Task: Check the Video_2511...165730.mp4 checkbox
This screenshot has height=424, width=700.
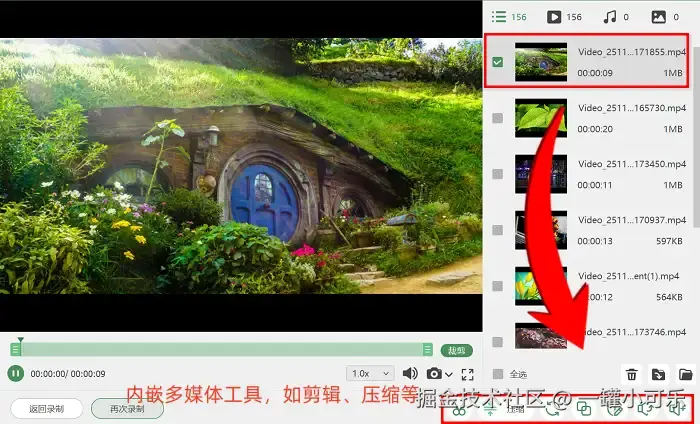Action: pyautogui.click(x=497, y=118)
